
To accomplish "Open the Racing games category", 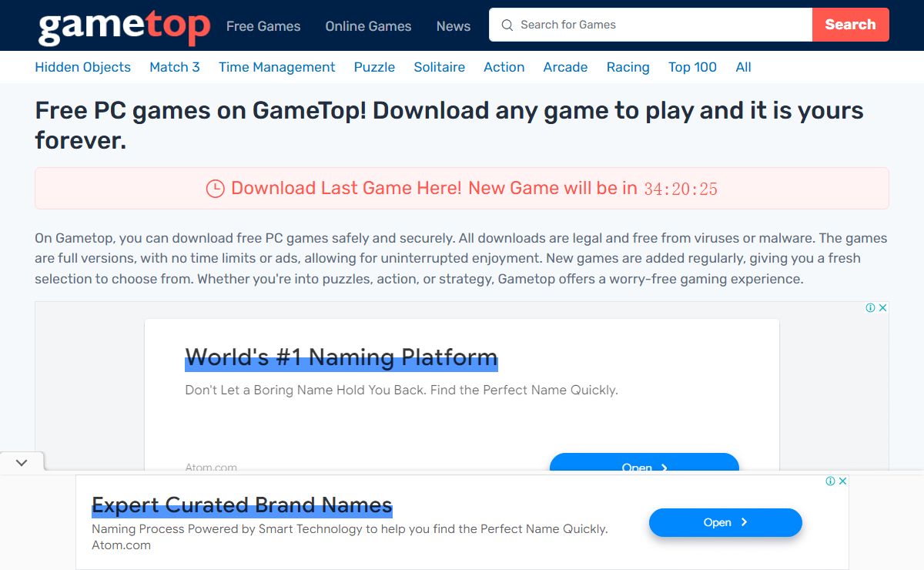I will [x=628, y=67].
